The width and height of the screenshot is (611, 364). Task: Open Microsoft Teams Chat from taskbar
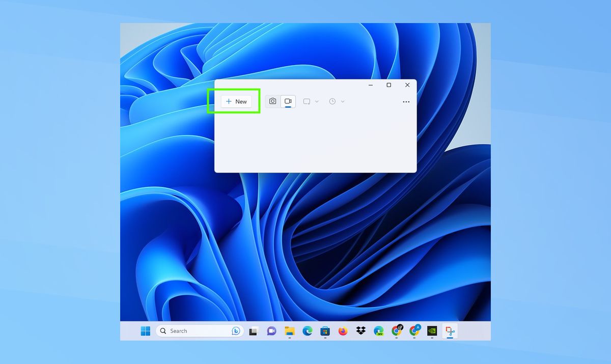[x=271, y=331]
